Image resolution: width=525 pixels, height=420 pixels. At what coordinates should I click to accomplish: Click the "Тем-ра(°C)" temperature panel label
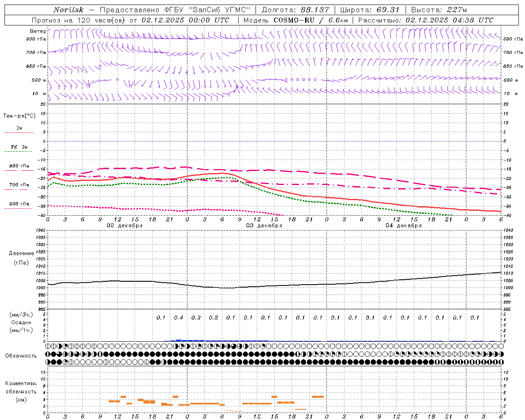[x=19, y=116]
